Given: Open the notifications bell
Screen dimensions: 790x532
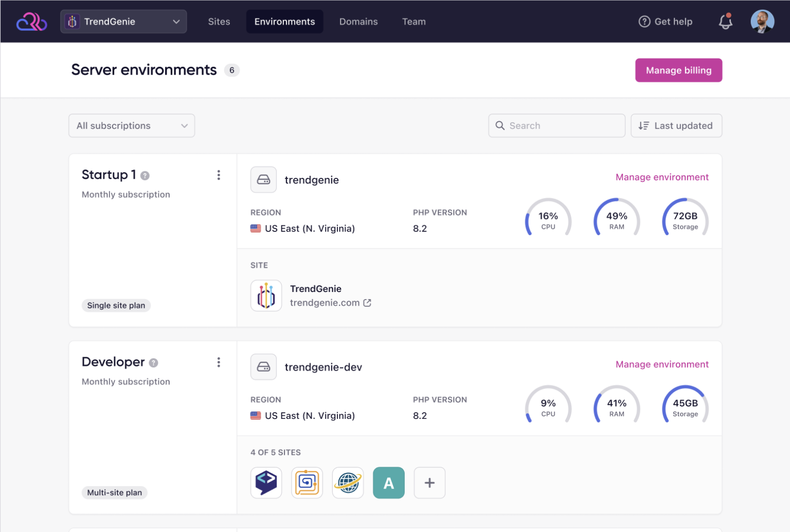Looking at the screenshot, I should (725, 22).
